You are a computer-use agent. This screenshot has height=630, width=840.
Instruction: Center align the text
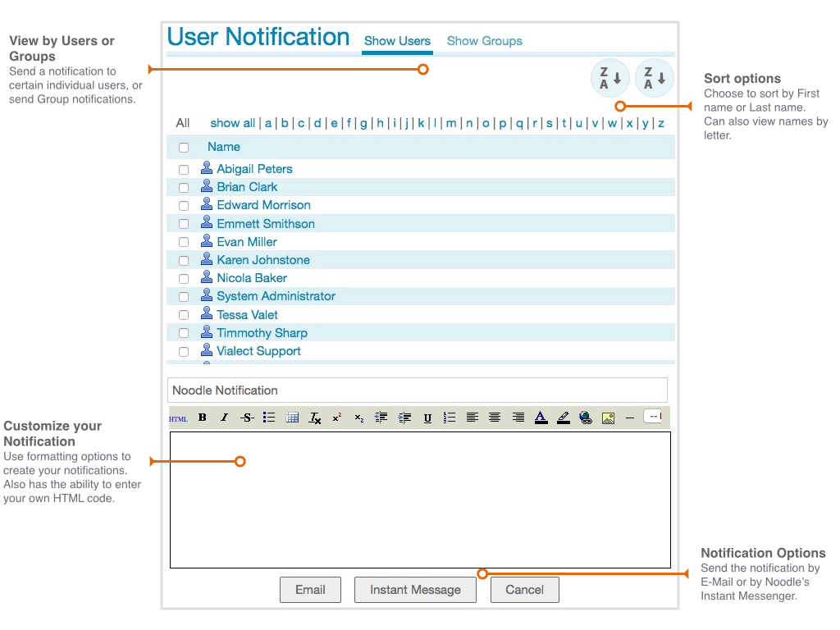(x=495, y=418)
